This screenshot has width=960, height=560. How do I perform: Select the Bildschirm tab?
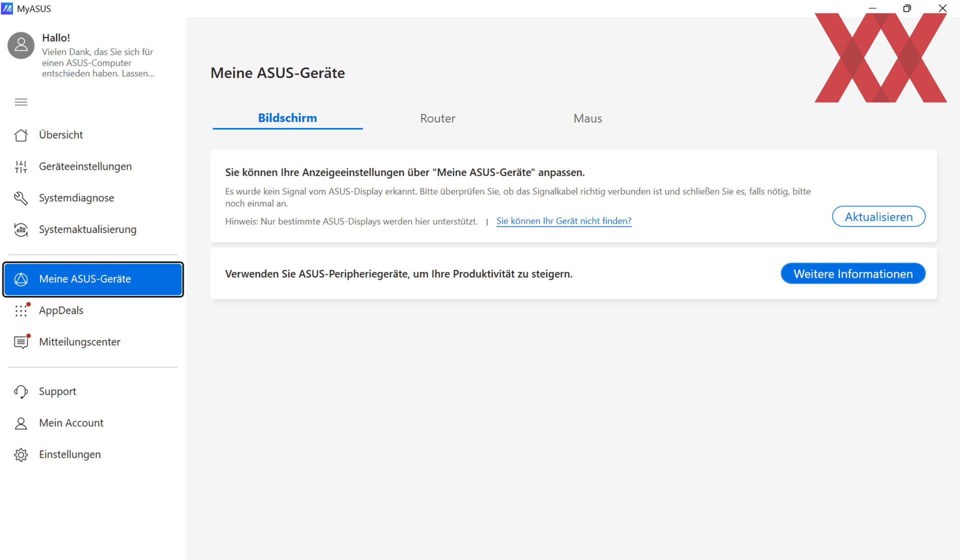pyautogui.click(x=287, y=118)
